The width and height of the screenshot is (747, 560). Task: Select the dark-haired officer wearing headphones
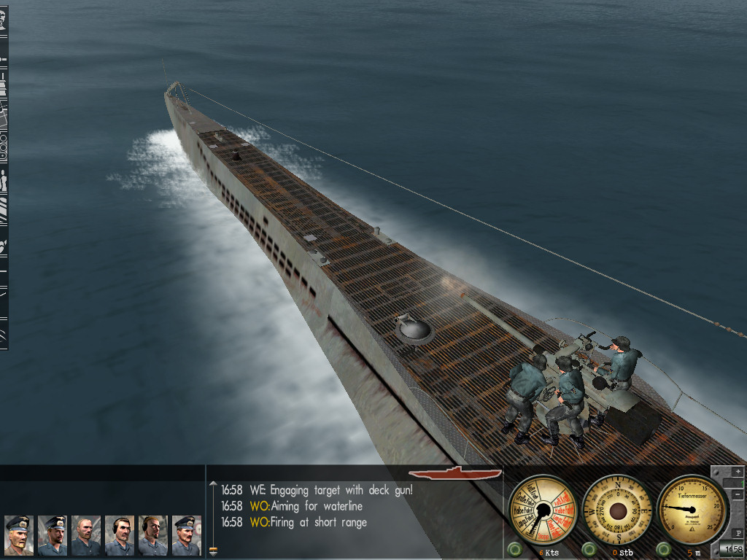pos(120,535)
